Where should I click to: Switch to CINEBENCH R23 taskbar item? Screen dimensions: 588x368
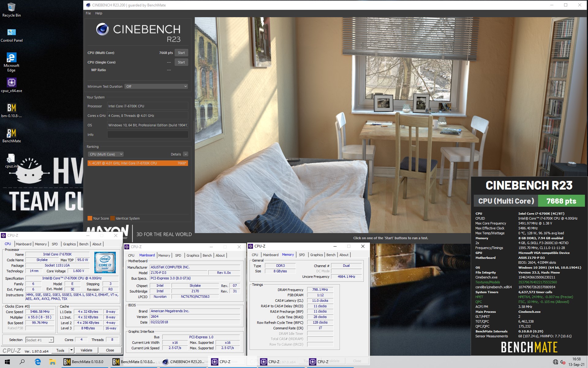click(183, 362)
